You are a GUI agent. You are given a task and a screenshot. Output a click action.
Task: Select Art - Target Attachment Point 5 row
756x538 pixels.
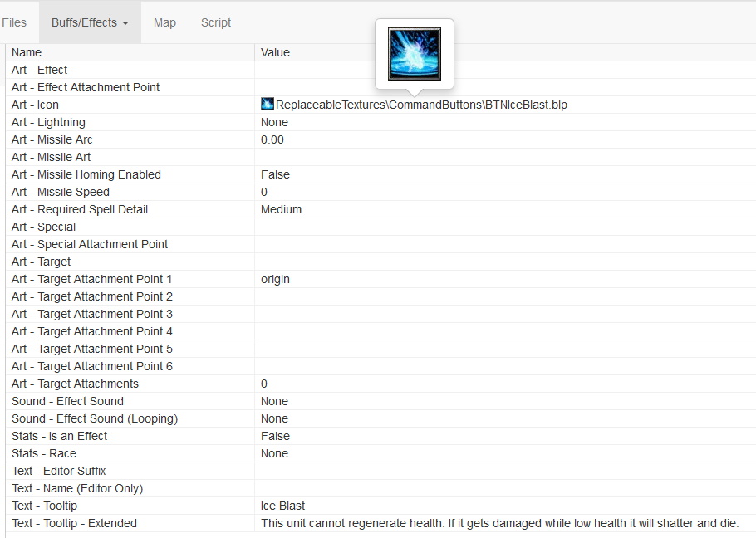click(380, 349)
